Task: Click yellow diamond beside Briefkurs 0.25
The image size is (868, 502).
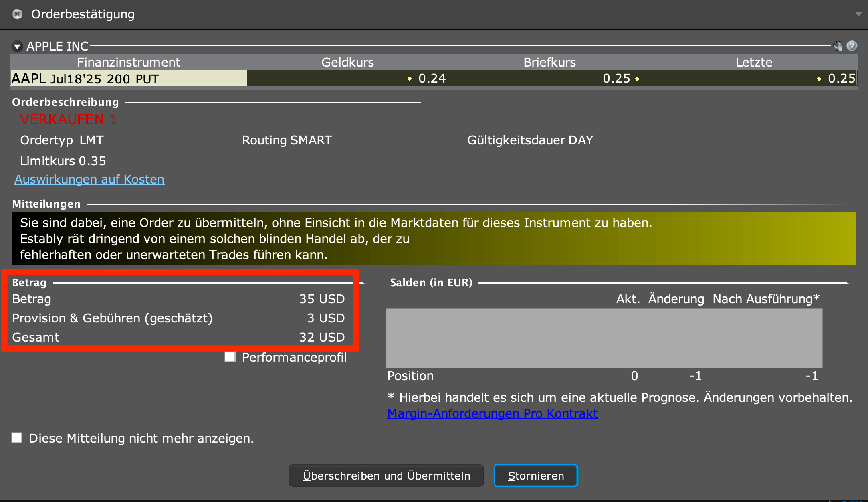Action: pos(637,79)
